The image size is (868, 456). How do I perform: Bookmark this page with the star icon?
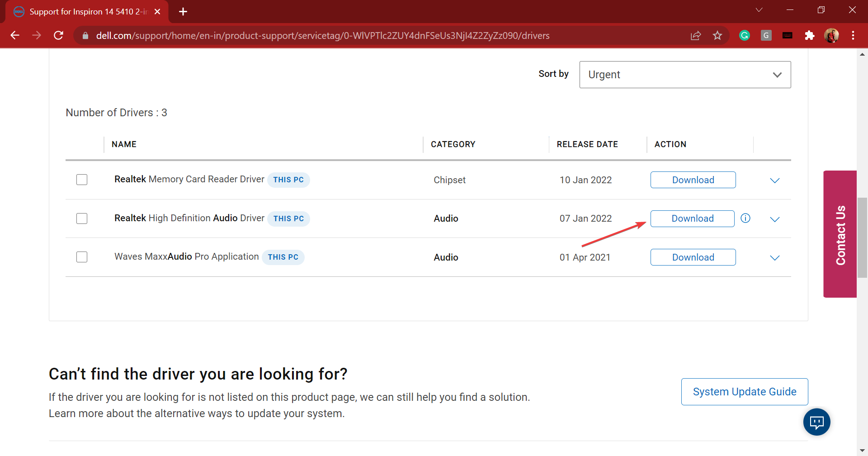pyautogui.click(x=717, y=35)
